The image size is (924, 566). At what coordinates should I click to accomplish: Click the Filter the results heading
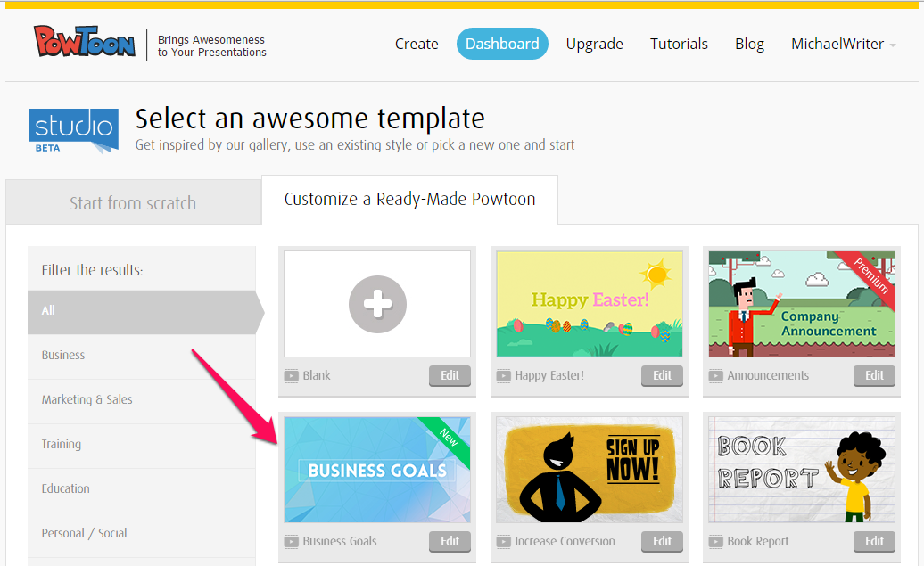(x=92, y=270)
